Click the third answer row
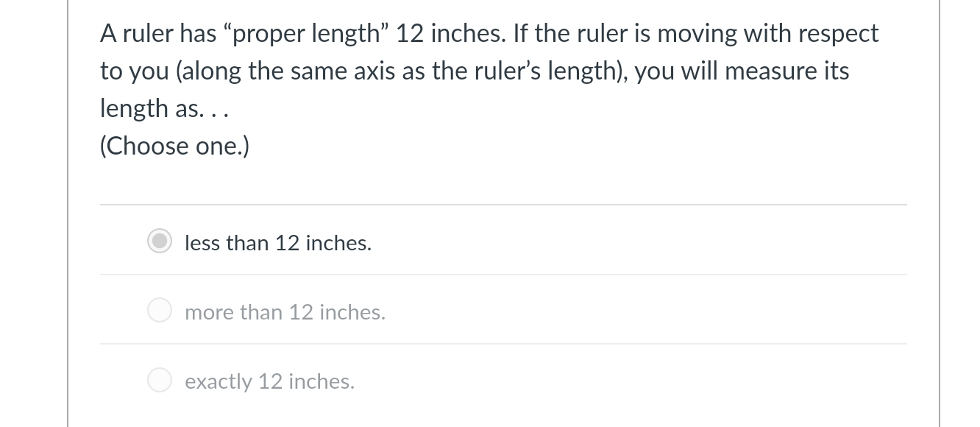Image resolution: width=980 pixels, height=427 pixels. point(441,380)
